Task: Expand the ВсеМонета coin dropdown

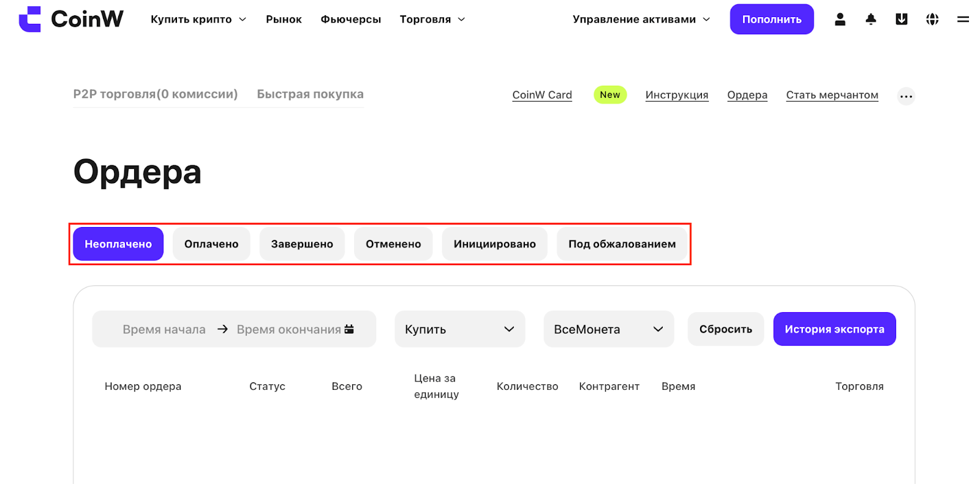Action: tap(609, 329)
